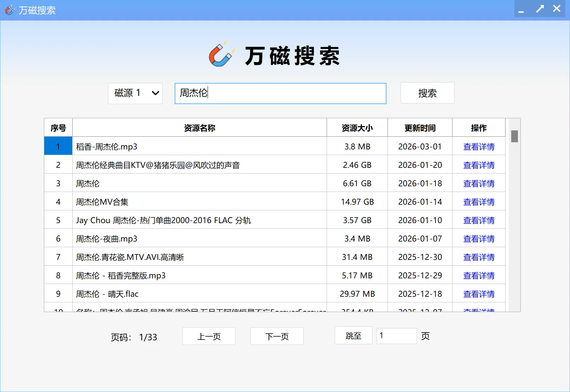Open 查看详情 for 周杰伦经典曲目KTV row
Screen dimensions: 570x392
pyautogui.click(x=479, y=165)
